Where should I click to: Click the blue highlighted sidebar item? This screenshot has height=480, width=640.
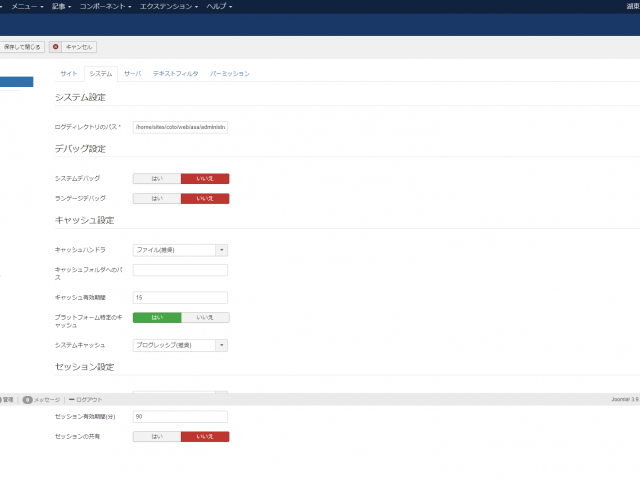click(16, 82)
